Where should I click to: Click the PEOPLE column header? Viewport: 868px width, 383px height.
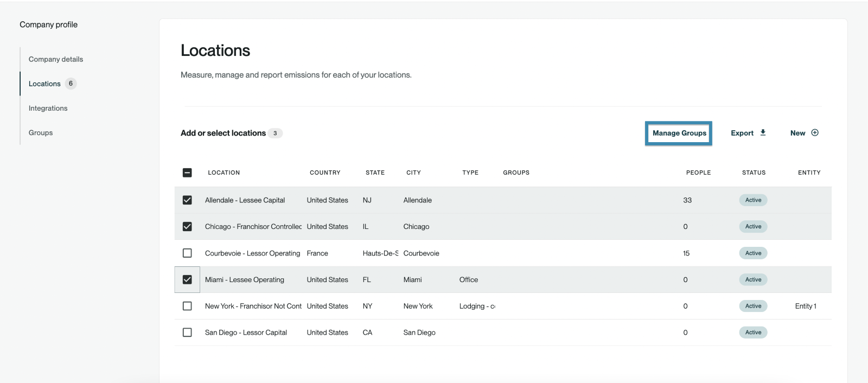pyautogui.click(x=698, y=173)
